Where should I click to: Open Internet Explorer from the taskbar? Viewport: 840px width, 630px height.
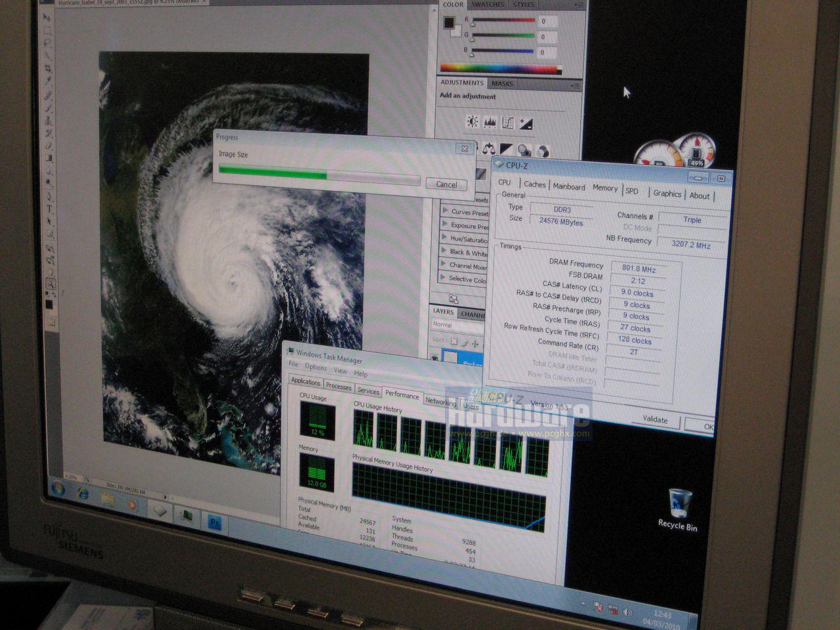pyautogui.click(x=83, y=493)
